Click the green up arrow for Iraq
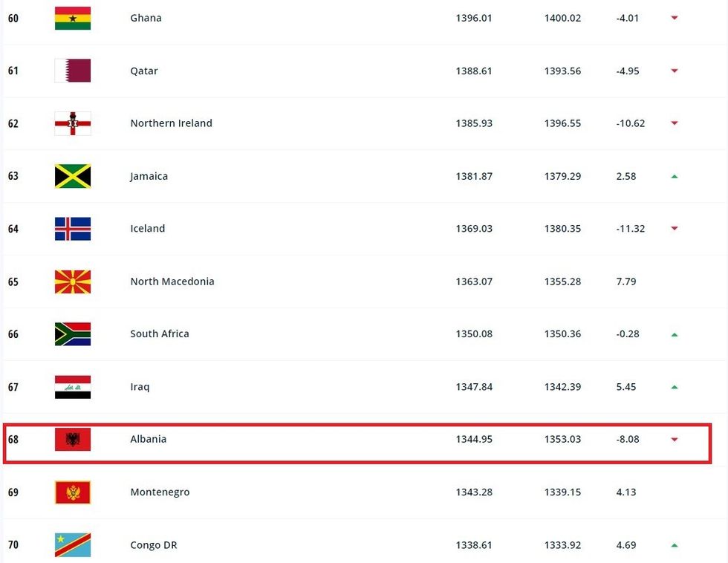This screenshot has width=728, height=563. pos(675,387)
